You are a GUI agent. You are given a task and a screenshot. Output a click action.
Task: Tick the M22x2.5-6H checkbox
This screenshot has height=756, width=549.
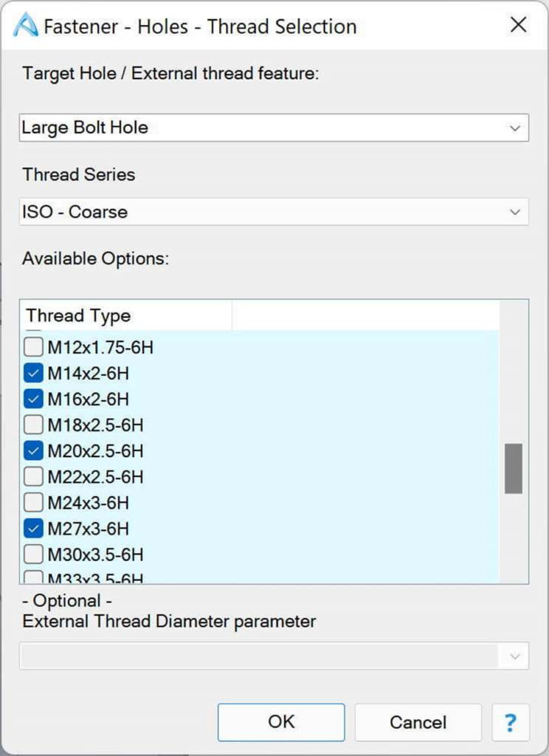(34, 477)
